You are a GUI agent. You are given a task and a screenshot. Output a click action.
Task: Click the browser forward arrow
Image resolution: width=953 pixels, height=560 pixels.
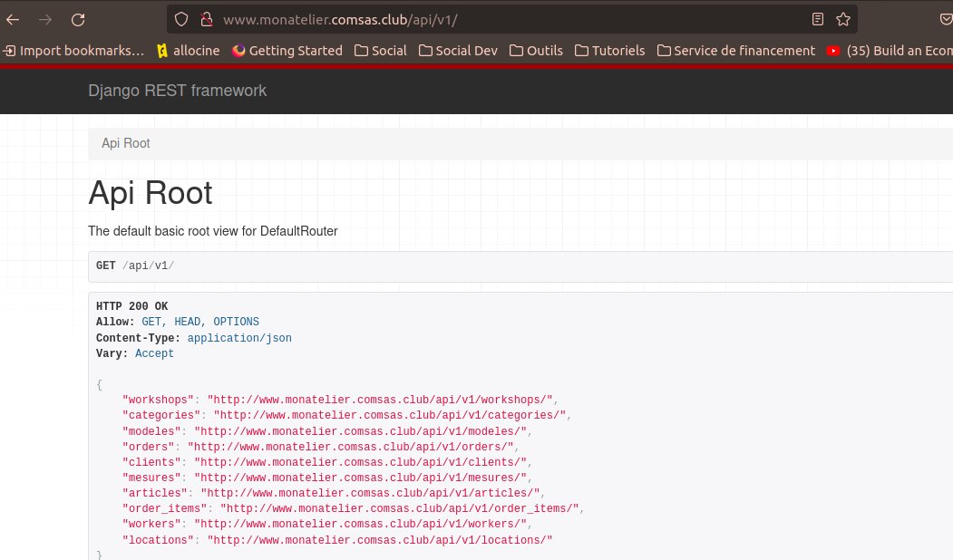[x=45, y=20]
